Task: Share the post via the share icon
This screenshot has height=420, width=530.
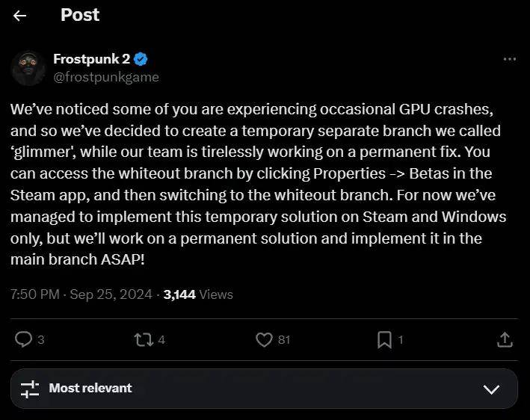Action: (x=505, y=339)
